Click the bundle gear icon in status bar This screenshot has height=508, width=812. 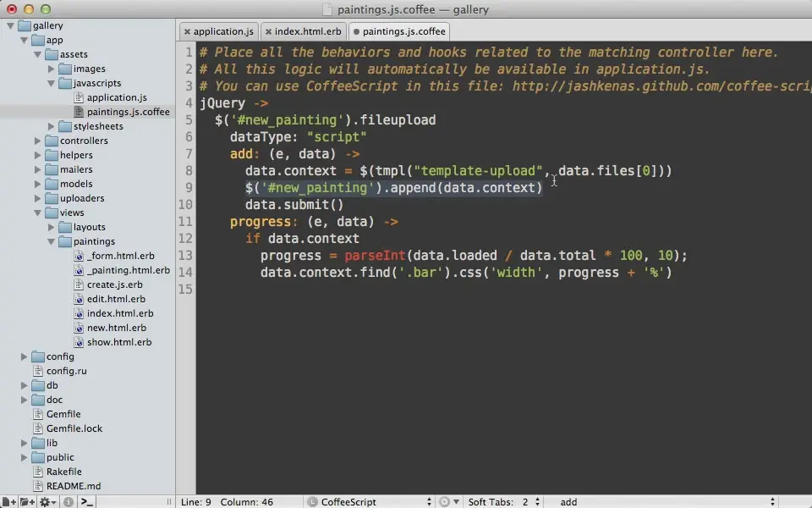(x=448, y=502)
